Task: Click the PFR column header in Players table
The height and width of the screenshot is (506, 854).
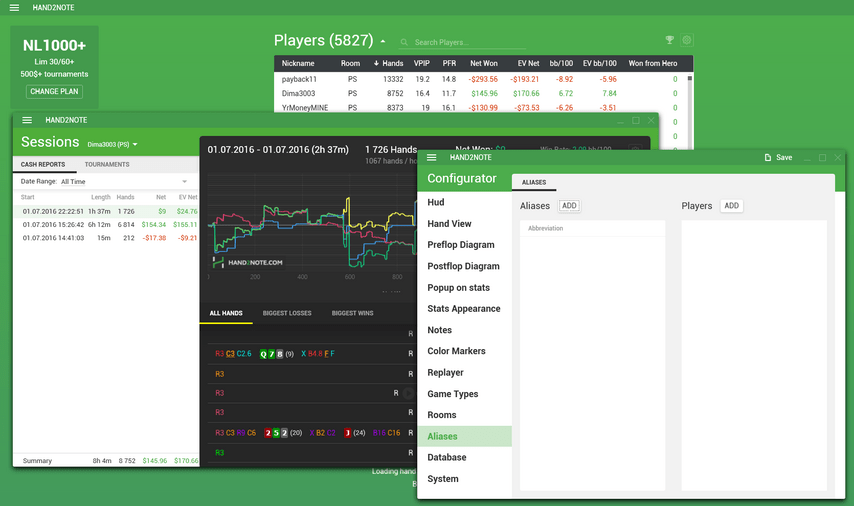Action: tap(449, 63)
